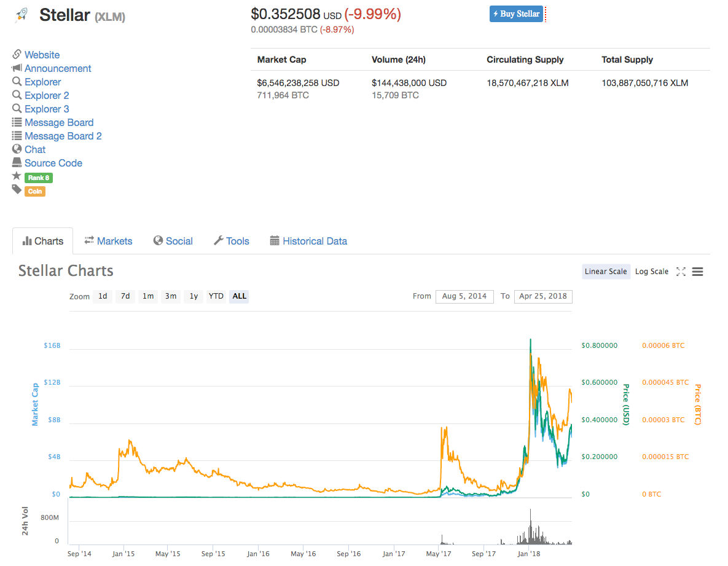This screenshot has height=566, width=728.
Task: Click the orange Coin badge
Action: [x=35, y=191]
